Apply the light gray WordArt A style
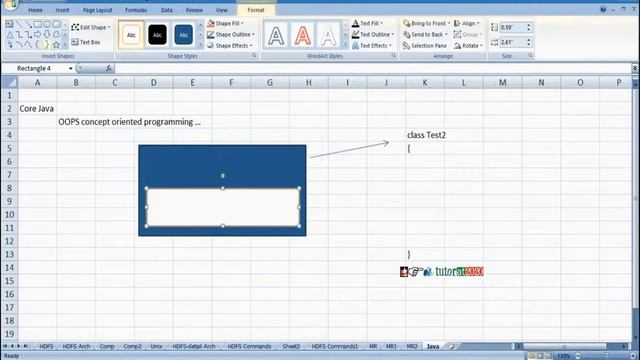The width and height of the screenshot is (640, 360). [x=329, y=36]
